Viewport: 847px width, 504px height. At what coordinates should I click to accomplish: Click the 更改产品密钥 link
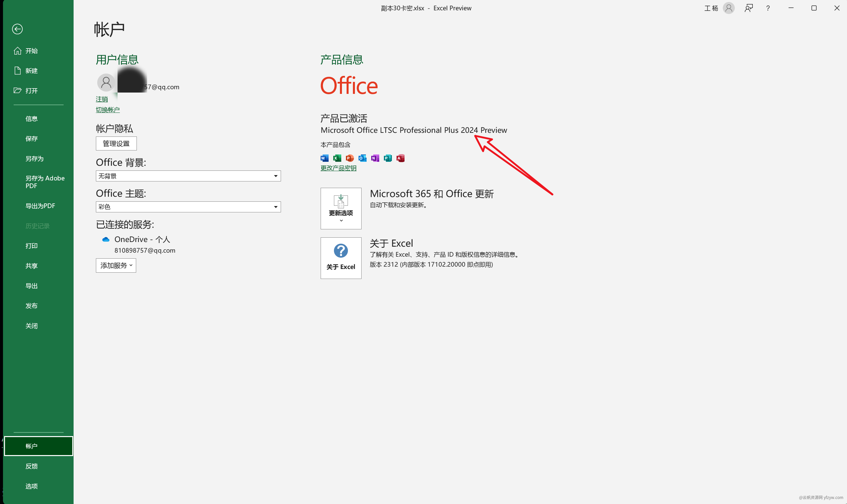click(x=339, y=168)
